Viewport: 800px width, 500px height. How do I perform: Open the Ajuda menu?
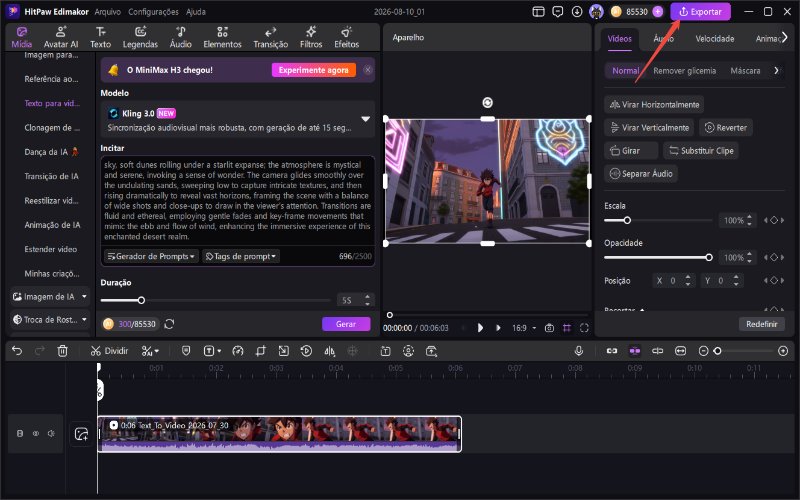point(196,11)
